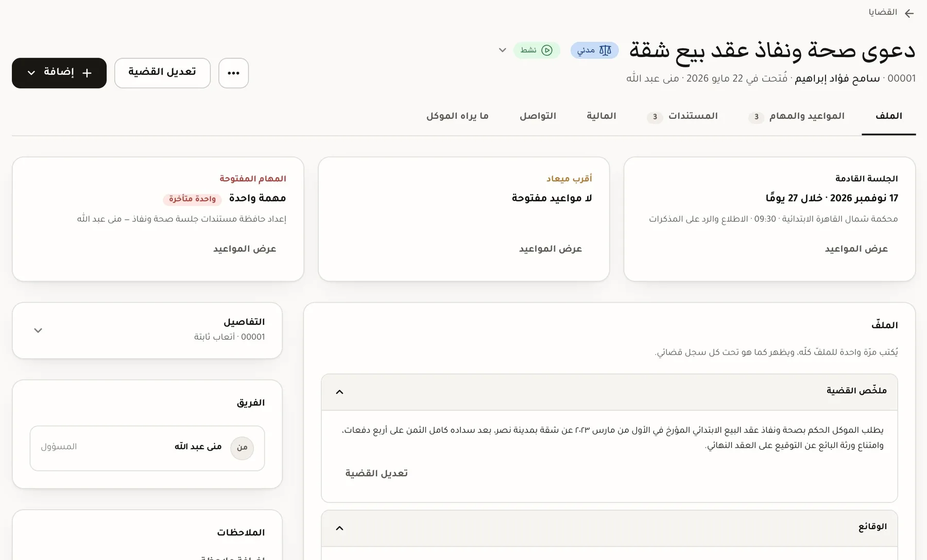Click the الملاحظات panel heading
The height and width of the screenshot is (560, 927).
(x=241, y=533)
